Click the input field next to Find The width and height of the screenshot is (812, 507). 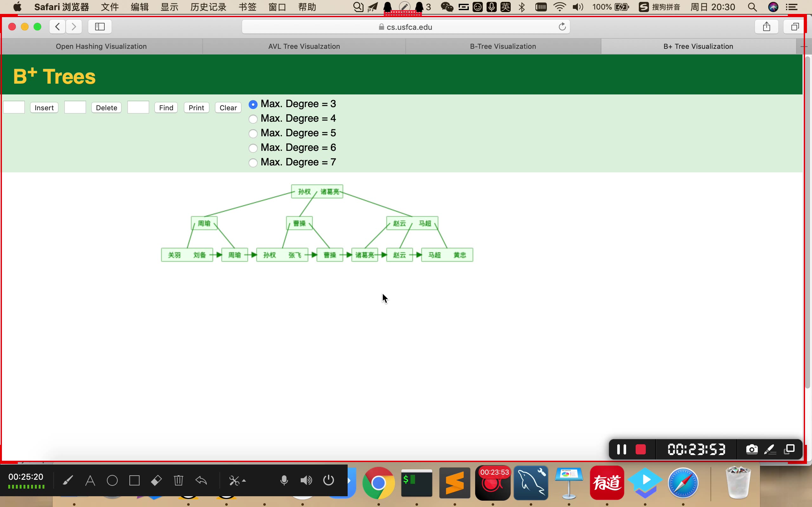tap(138, 107)
